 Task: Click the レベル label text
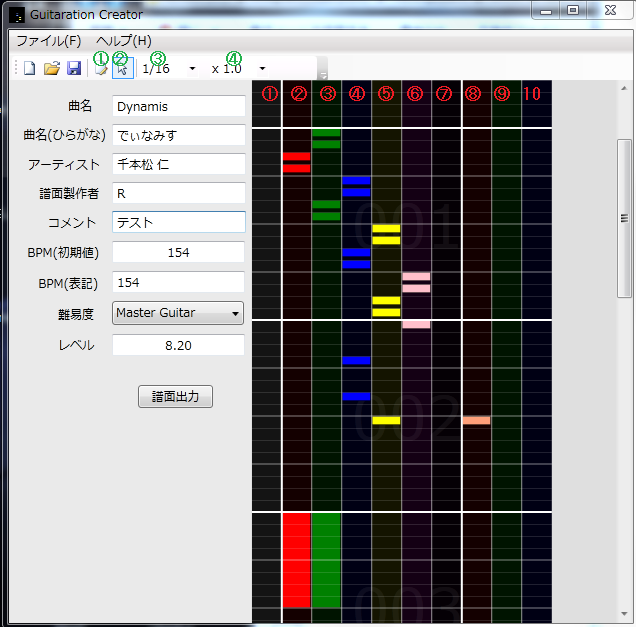(76, 345)
